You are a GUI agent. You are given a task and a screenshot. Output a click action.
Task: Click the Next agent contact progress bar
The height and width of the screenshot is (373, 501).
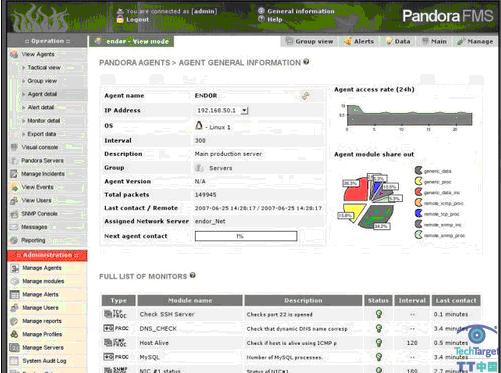click(x=246, y=236)
